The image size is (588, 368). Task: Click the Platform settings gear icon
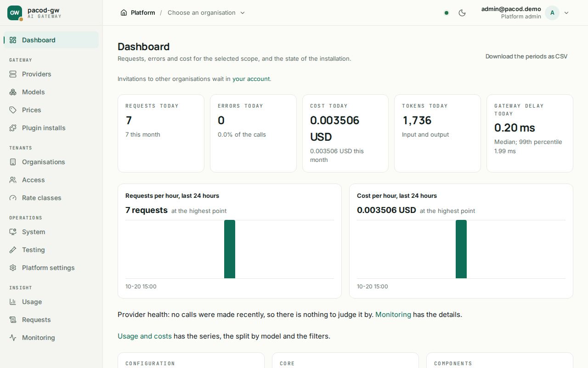pyautogui.click(x=13, y=268)
